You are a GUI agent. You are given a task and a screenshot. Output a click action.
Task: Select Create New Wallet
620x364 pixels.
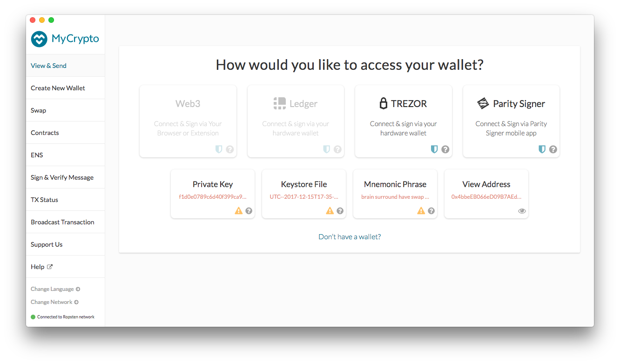57,88
